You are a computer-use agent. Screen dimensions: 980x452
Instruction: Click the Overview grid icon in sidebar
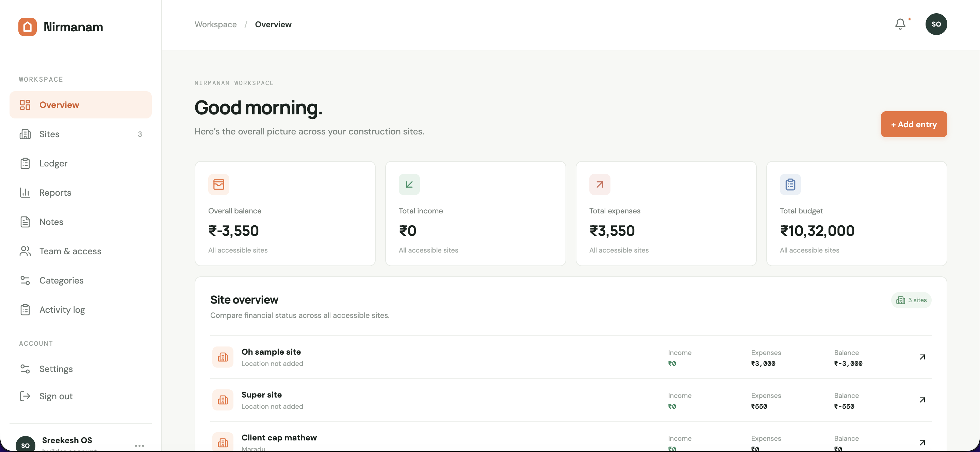click(x=25, y=104)
